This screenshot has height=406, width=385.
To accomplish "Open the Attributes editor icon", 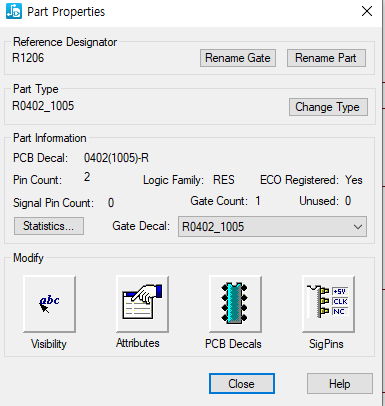I will pyautogui.click(x=142, y=304).
